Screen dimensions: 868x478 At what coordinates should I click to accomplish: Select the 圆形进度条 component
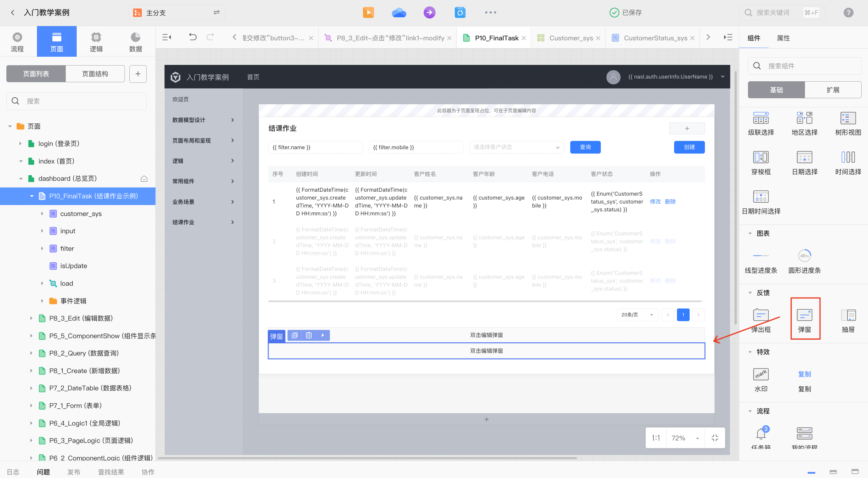804,262
